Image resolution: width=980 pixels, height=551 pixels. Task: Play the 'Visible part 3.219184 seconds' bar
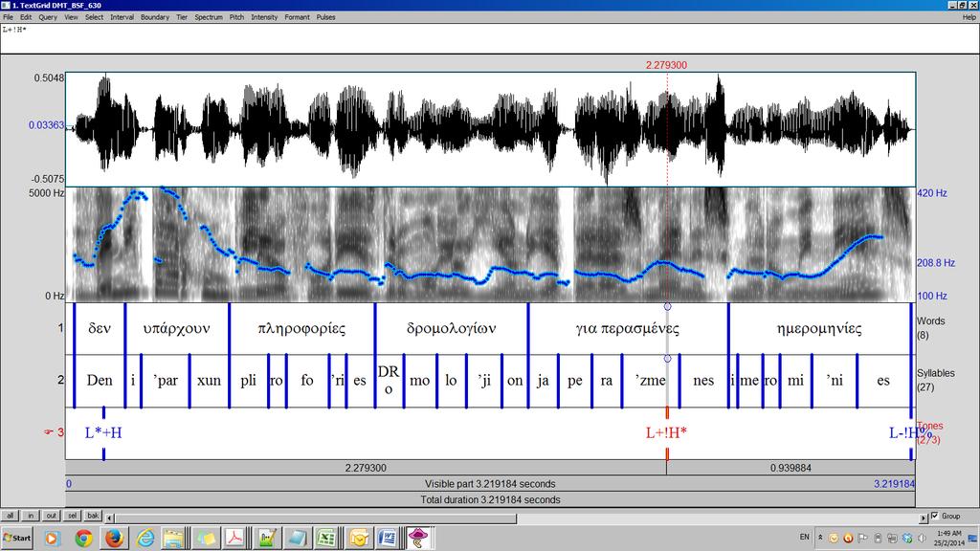[x=490, y=484]
